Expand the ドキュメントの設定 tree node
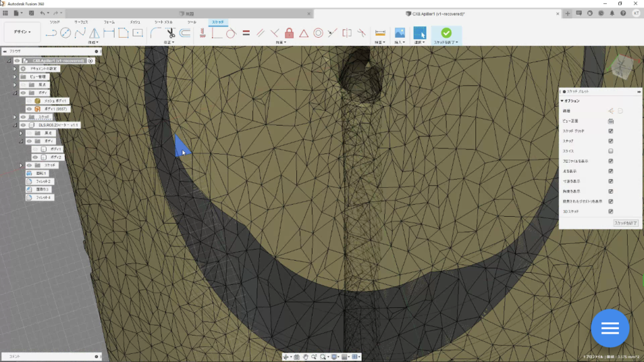 (14, 69)
